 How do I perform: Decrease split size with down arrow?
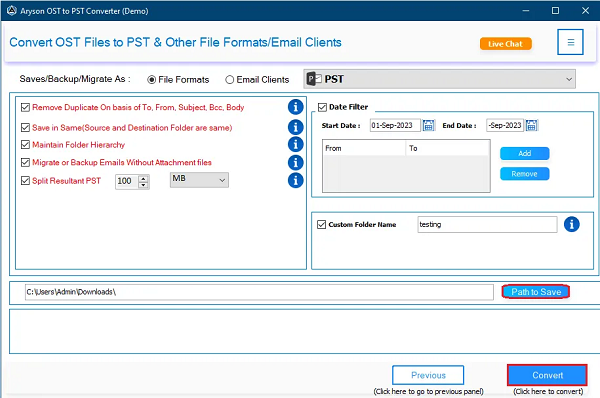tap(143, 185)
